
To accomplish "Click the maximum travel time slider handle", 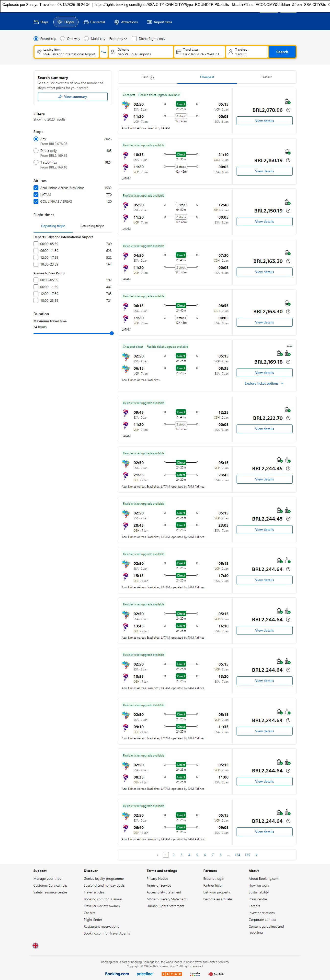I will [x=112, y=333].
